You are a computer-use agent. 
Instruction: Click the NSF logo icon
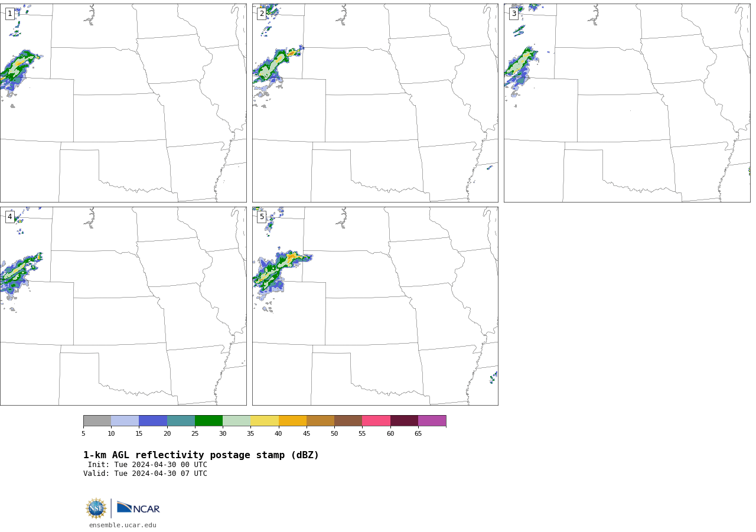coord(96,508)
